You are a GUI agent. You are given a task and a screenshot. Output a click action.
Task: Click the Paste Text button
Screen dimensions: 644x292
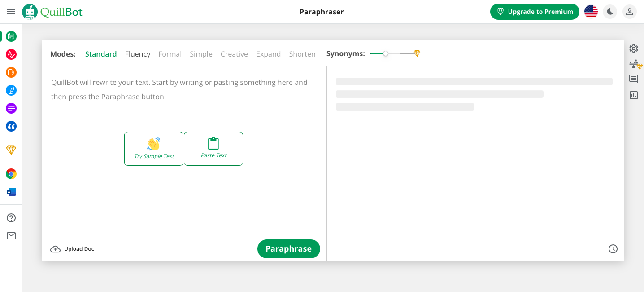point(213,149)
